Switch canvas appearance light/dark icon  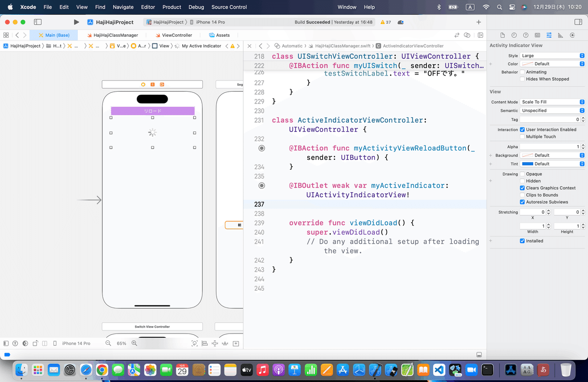24,344
